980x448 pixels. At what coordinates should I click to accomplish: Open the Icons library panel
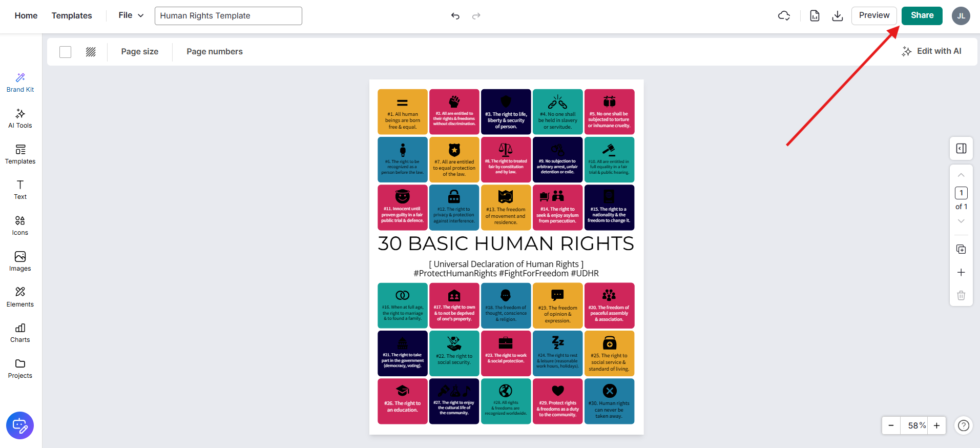pos(20,226)
